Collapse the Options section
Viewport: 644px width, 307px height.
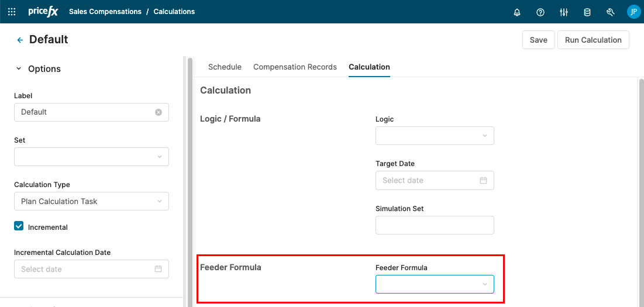19,69
